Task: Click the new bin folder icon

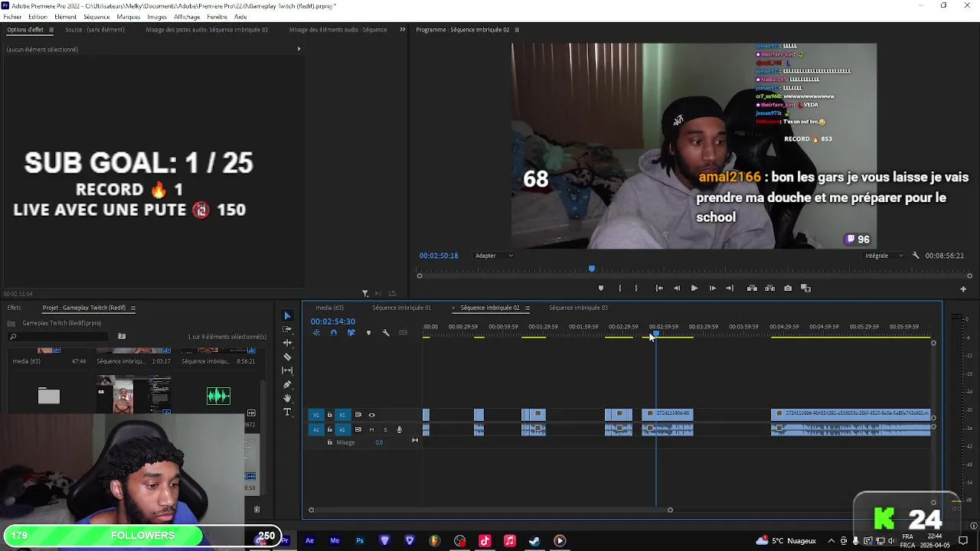Action: coord(122,337)
